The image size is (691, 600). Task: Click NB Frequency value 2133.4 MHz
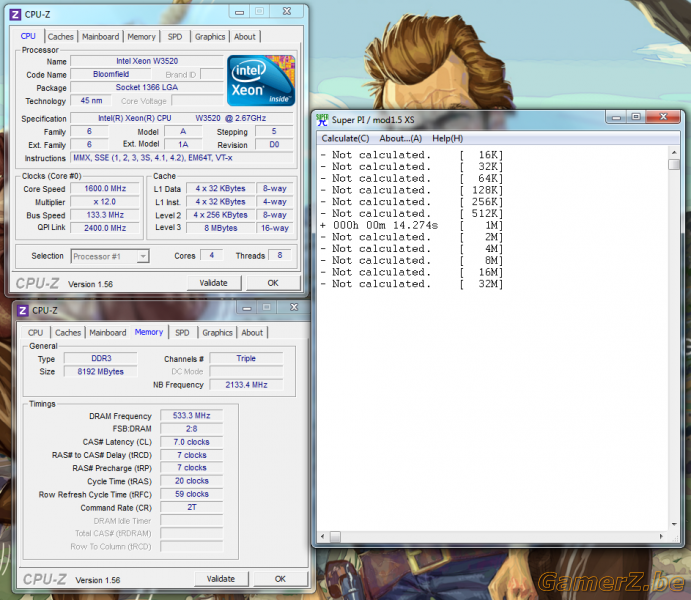[x=246, y=385]
